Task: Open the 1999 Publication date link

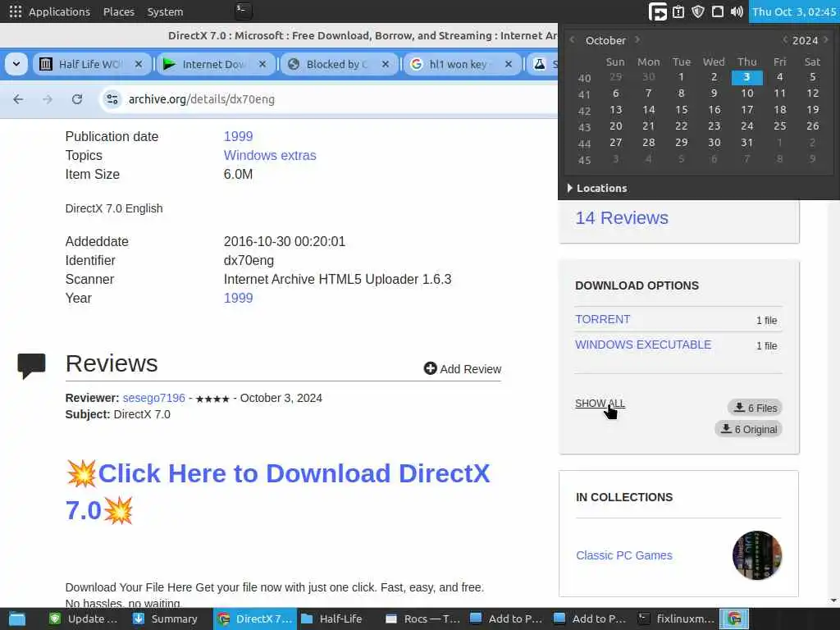Action: click(239, 137)
